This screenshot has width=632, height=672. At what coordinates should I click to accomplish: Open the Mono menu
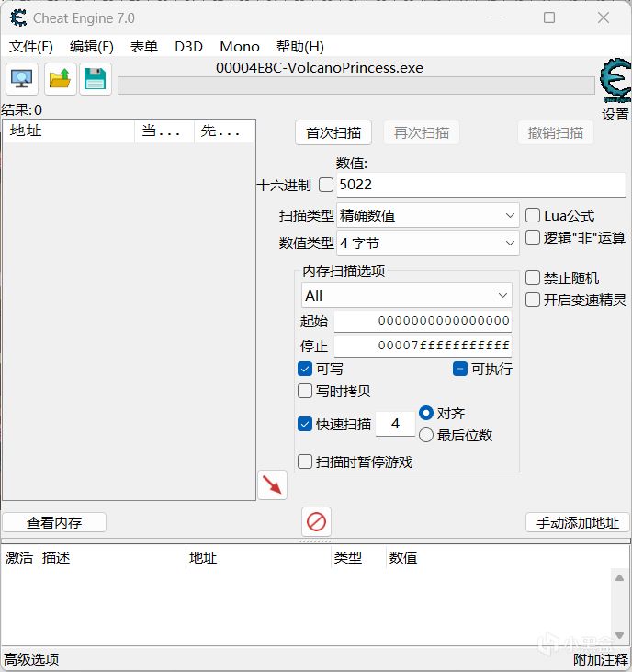pos(240,46)
